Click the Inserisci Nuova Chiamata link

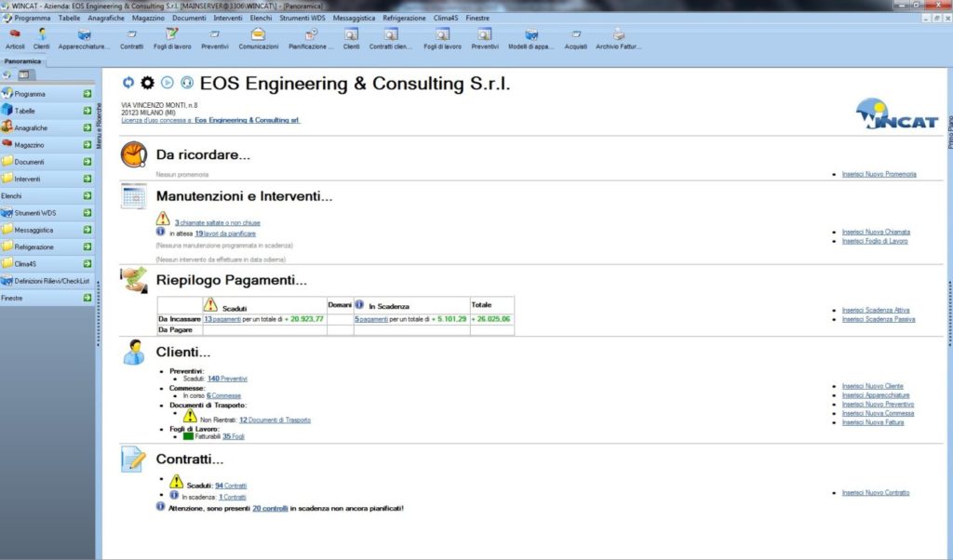tap(876, 232)
